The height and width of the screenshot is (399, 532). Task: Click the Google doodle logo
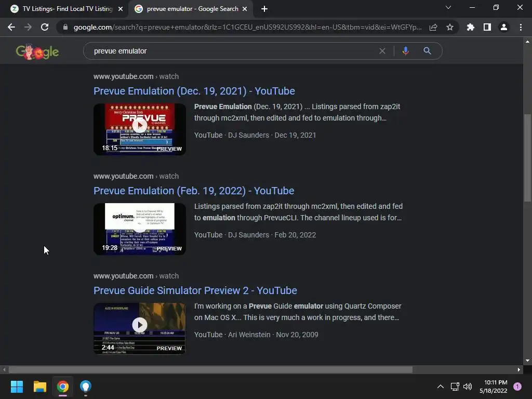pos(37,51)
